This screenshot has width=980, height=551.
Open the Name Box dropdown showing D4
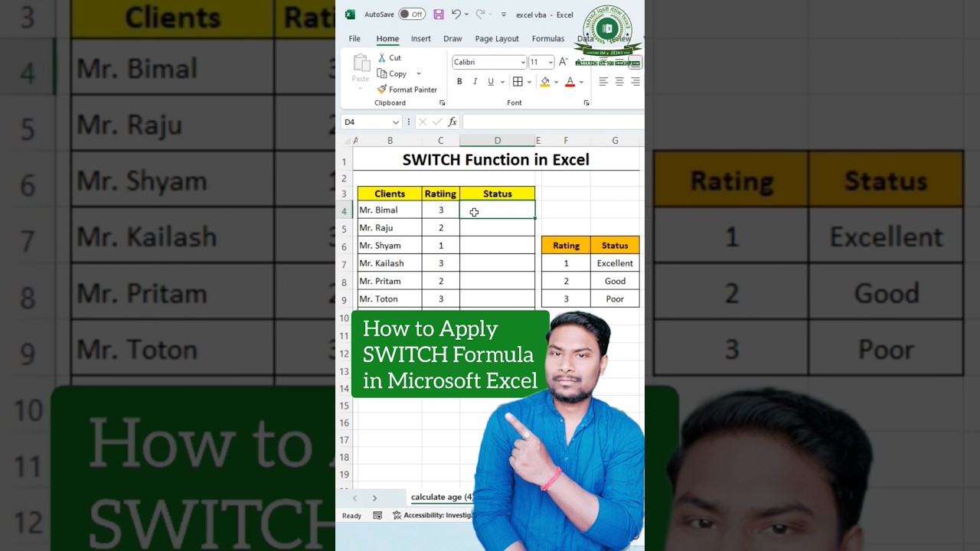(396, 122)
